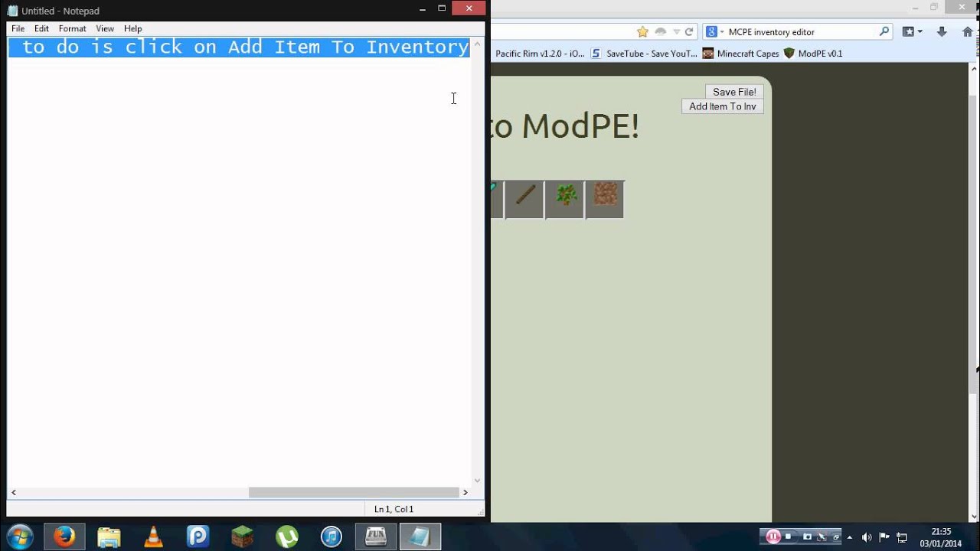Screen dimensions: 980x551
Task: Reload the page in Firefox
Action: (x=689, y=32)
